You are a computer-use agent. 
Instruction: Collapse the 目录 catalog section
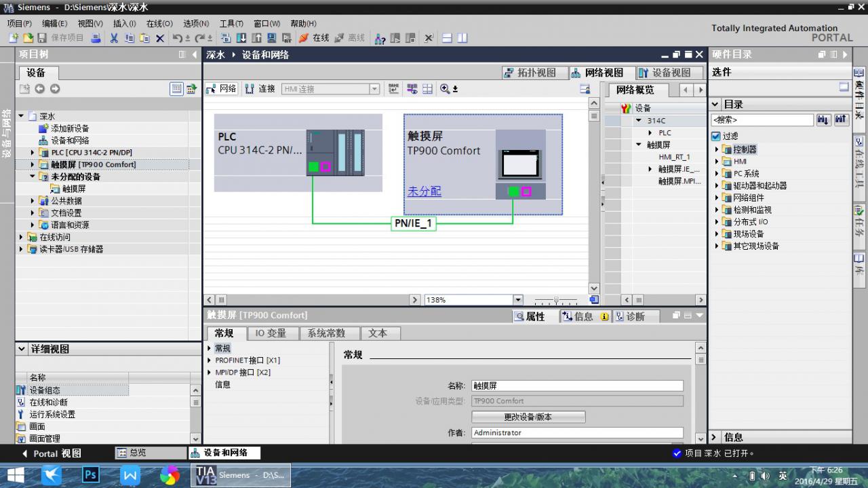(x=715, y=105)
